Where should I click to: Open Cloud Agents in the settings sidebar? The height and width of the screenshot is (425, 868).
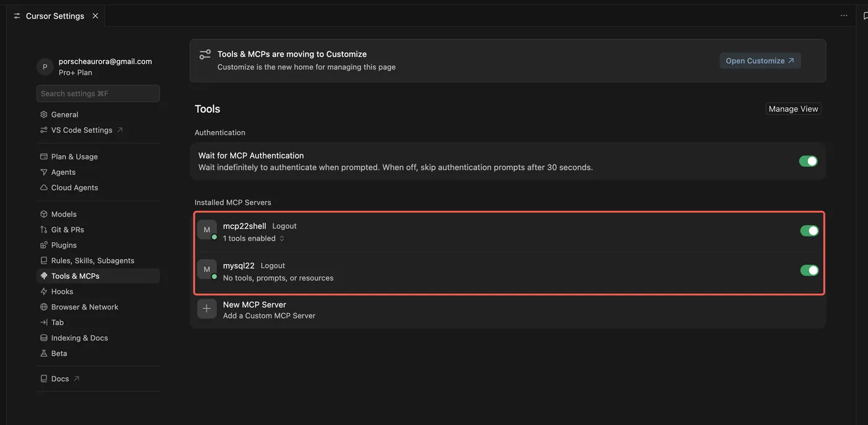tap(98, 188)
